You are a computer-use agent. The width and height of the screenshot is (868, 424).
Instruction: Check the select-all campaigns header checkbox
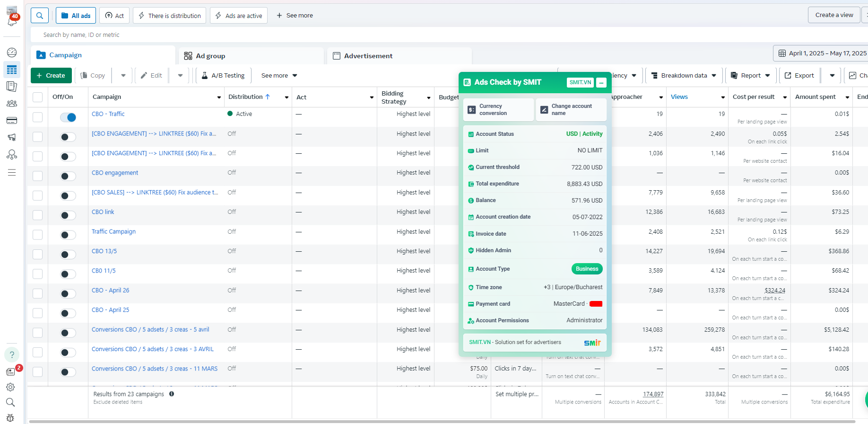(x=38, y=97)
